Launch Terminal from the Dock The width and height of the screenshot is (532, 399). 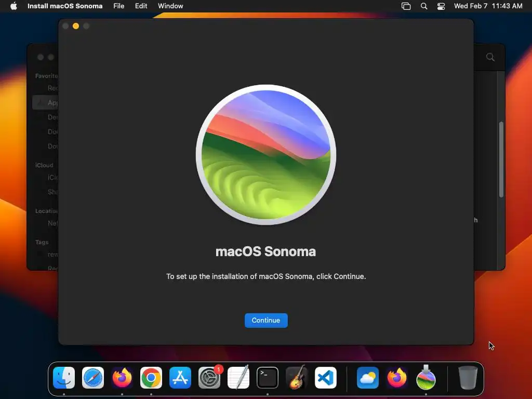[268, 378]
